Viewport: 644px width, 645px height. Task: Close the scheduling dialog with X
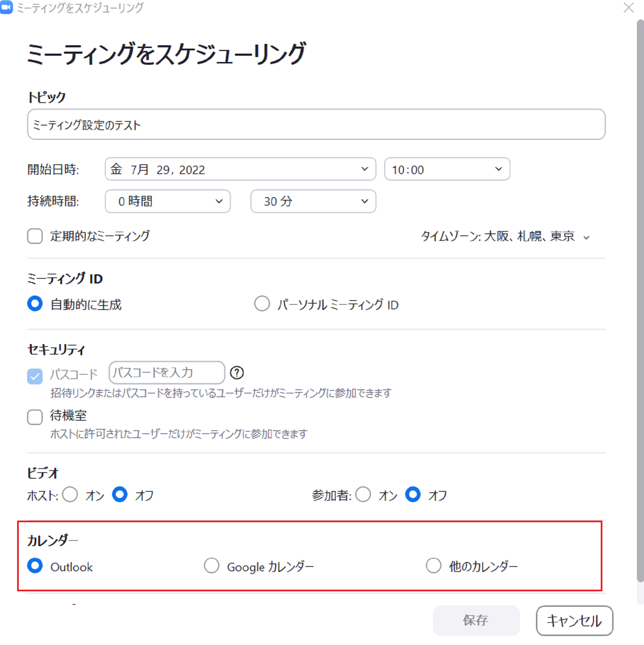[x=628, y=7]
